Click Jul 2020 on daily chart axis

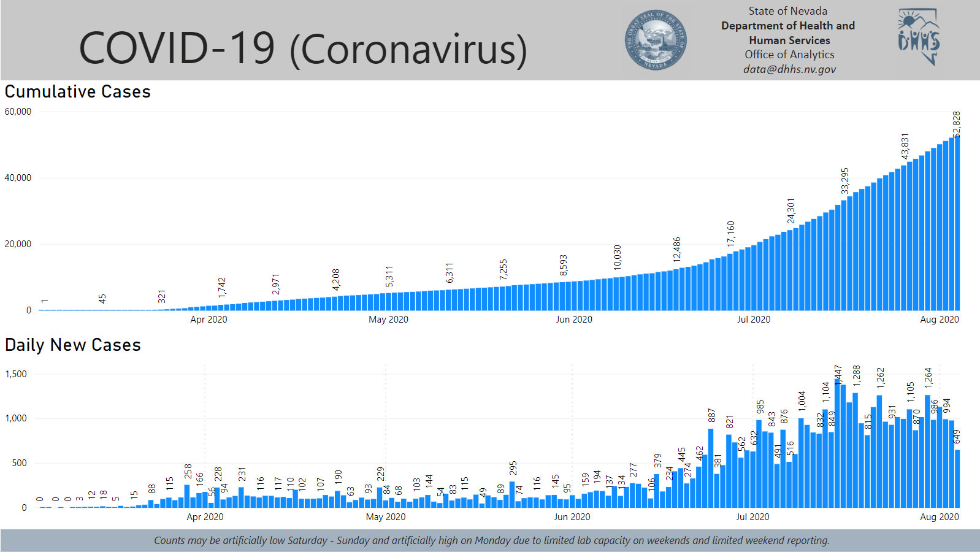click(752, 517)
